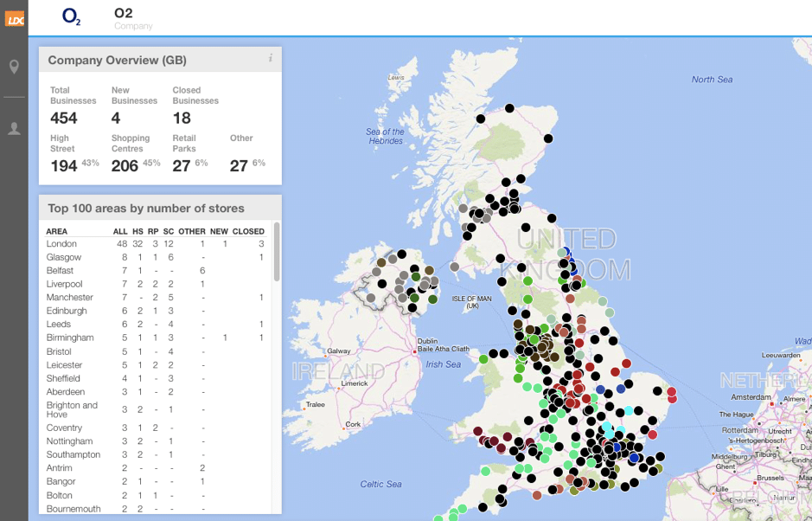Select the Coventry area row
The image size is (812, 521).
coord(156,428)
